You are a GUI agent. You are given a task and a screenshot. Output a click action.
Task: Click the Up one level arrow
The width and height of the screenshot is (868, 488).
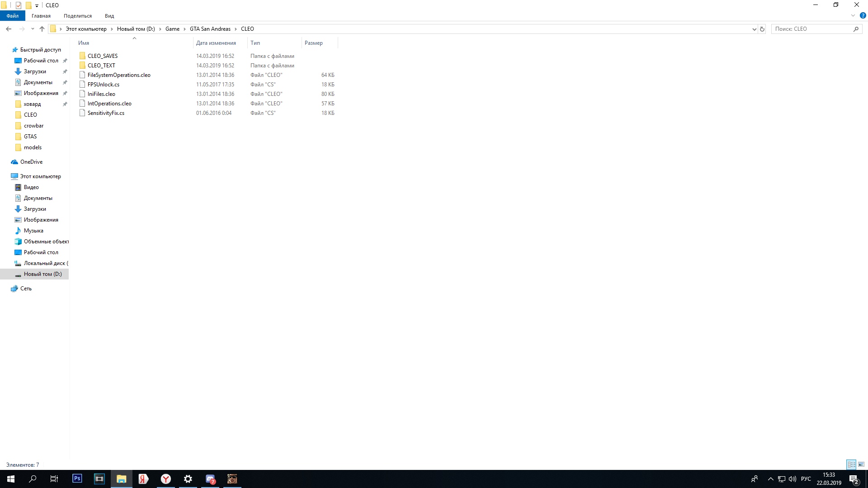point(42,29)
